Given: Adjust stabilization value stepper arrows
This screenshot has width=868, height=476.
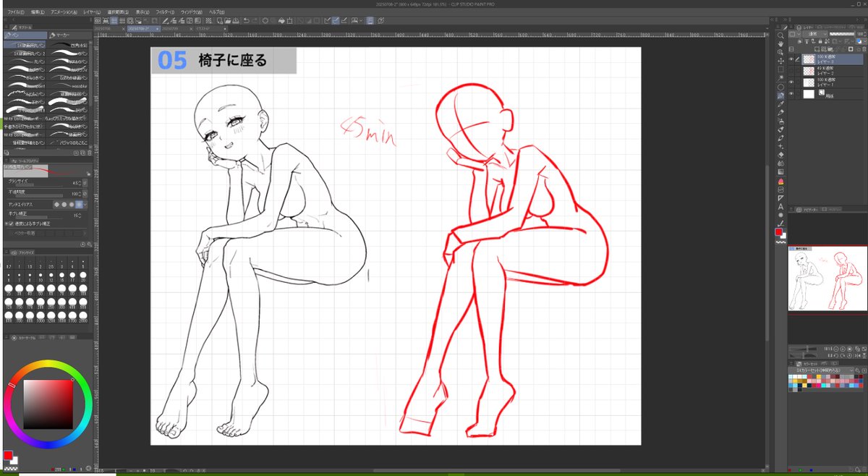Looking at the screenshot, I should (80, 216).
